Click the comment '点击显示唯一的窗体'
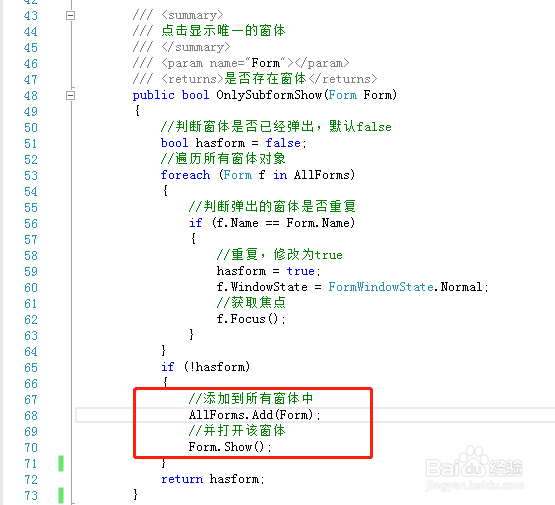555x505 pixels. click(x=223, y=31)
